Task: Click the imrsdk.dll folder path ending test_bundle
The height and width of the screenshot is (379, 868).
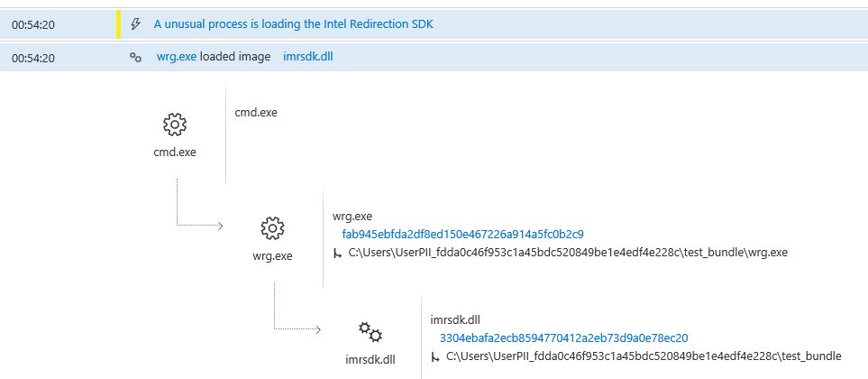Action: (644, 356)
